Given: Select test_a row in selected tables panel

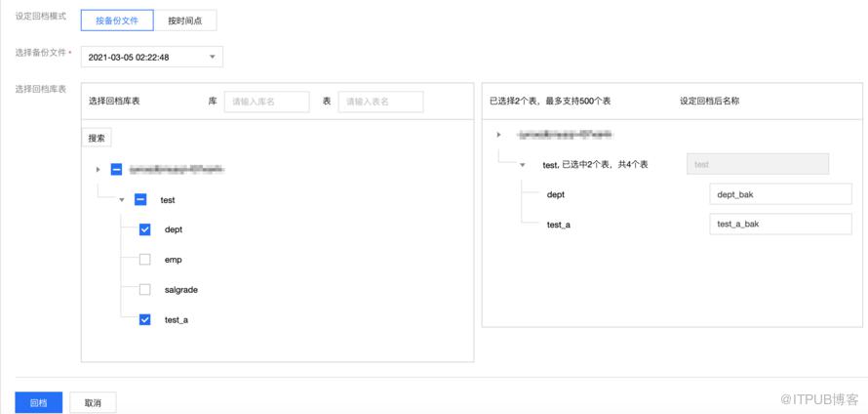Looking at the screenshot, I should click(x=559, y=225).
